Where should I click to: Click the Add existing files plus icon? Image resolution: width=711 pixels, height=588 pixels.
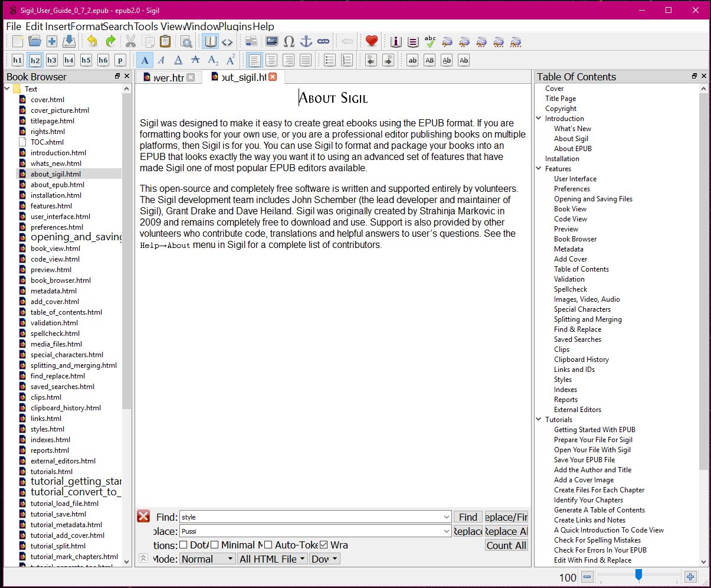[52, 41]
